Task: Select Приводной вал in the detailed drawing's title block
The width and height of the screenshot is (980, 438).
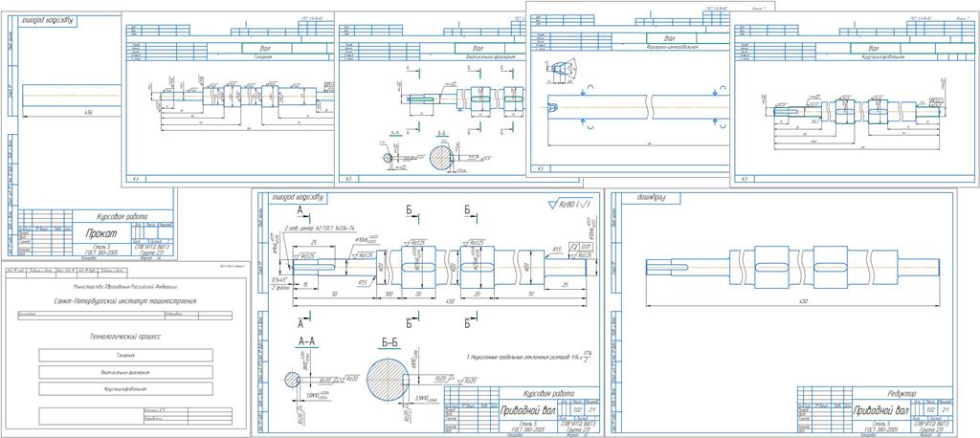Action: pos(527,410)
